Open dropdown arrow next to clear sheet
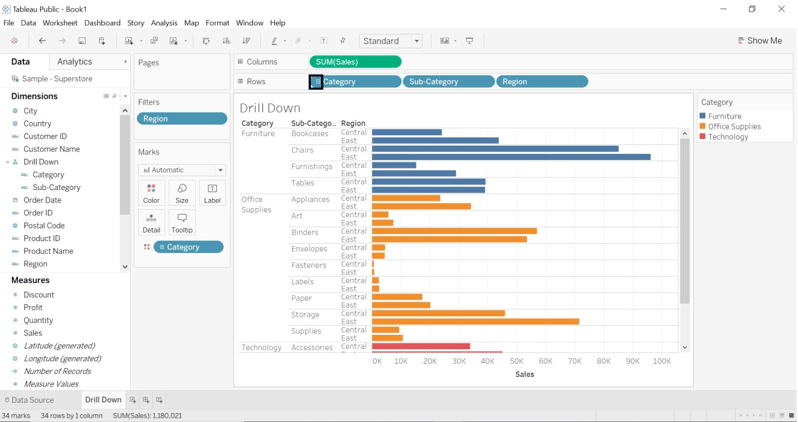This screenshot has height=422, width=798. point(186,41)
